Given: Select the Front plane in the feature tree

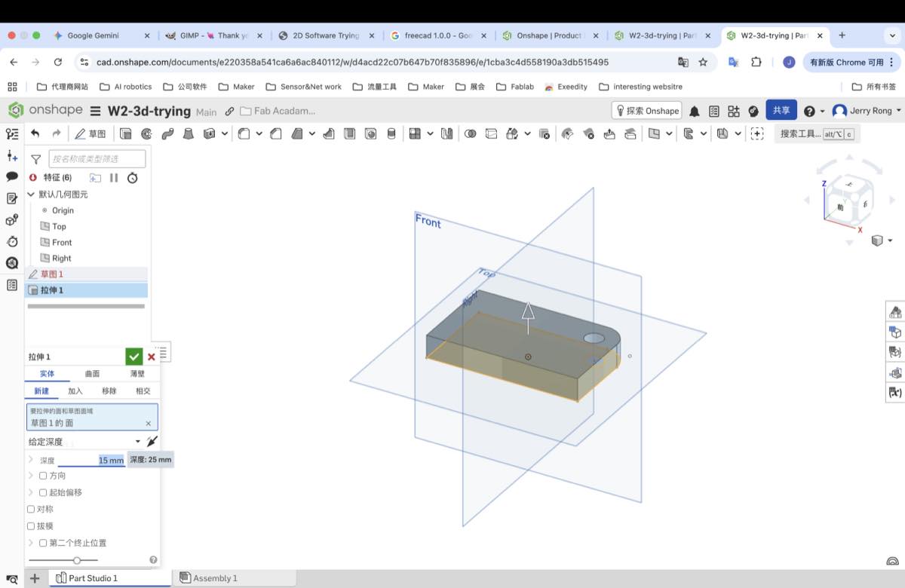Looking at the screenshot, I should click(x=62, y=242).
